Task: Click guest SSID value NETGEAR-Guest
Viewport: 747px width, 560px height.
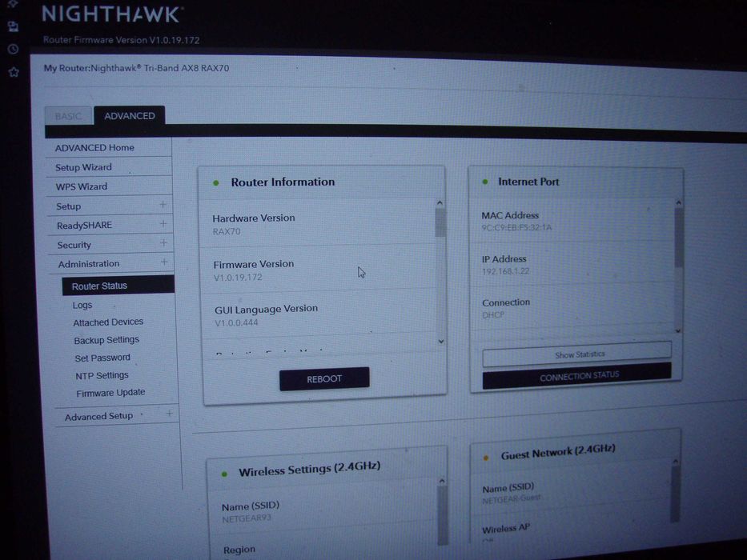Action: (512, 499)
